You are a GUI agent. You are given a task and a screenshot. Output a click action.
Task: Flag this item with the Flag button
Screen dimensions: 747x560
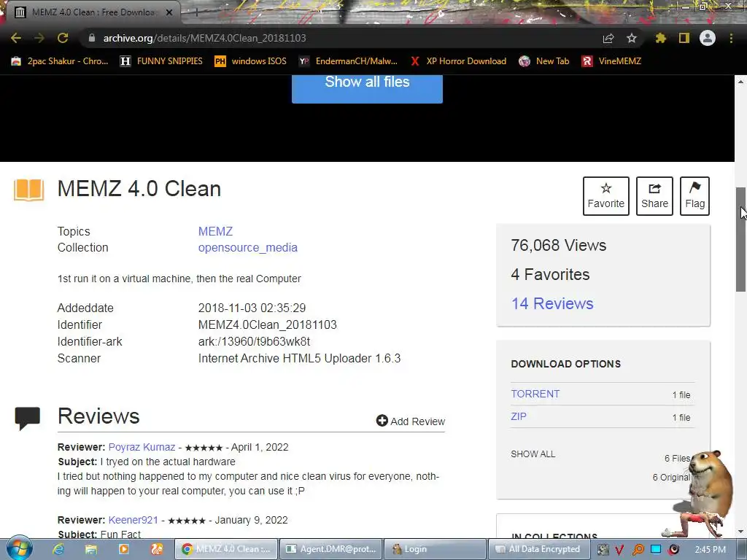(694, 195)
